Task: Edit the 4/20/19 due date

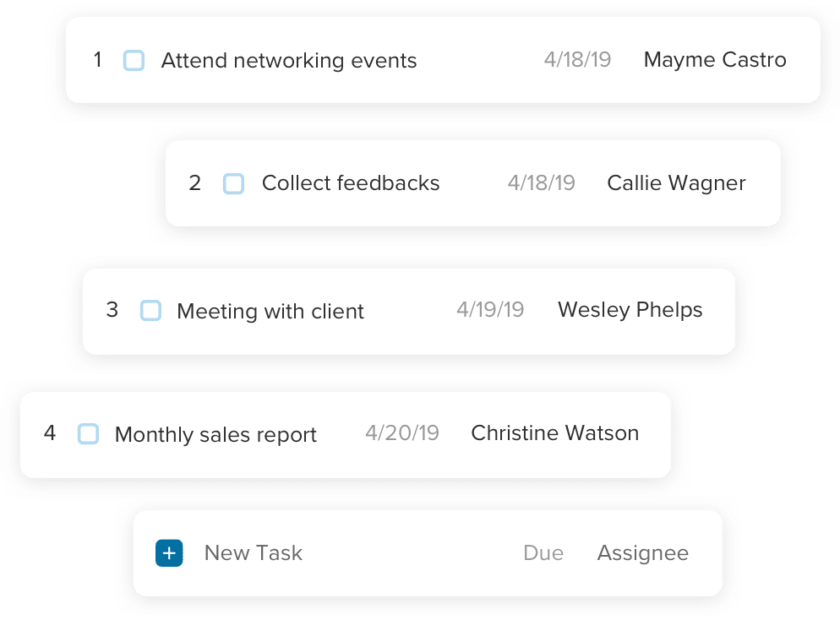Action: click(x=402, y=433)
